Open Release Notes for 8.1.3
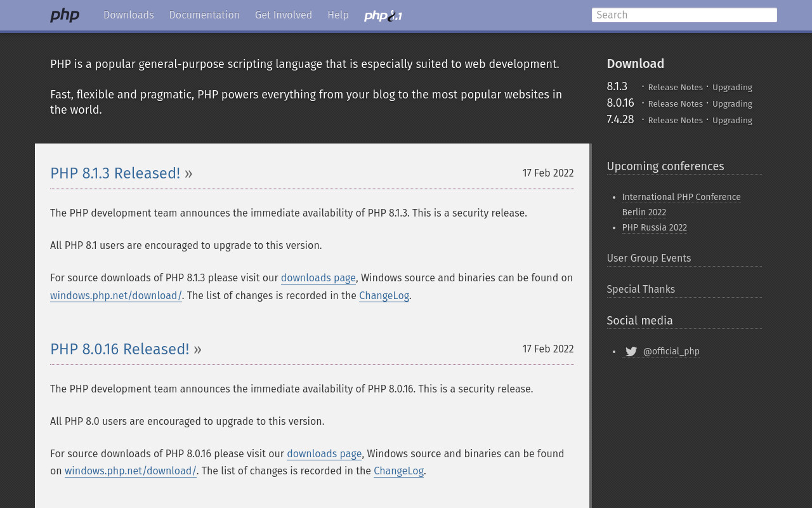The width and height of the screenshot is (812, 508). tap(676, 88)
